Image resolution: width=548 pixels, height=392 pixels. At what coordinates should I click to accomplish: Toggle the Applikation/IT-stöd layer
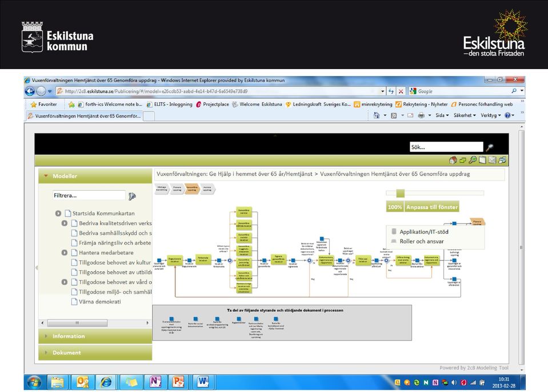coord(421,231)
